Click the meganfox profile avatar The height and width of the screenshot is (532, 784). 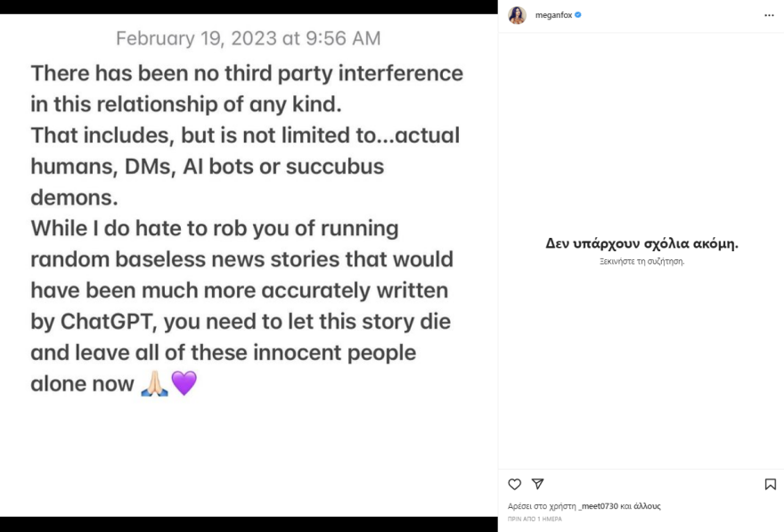(517, 15)
